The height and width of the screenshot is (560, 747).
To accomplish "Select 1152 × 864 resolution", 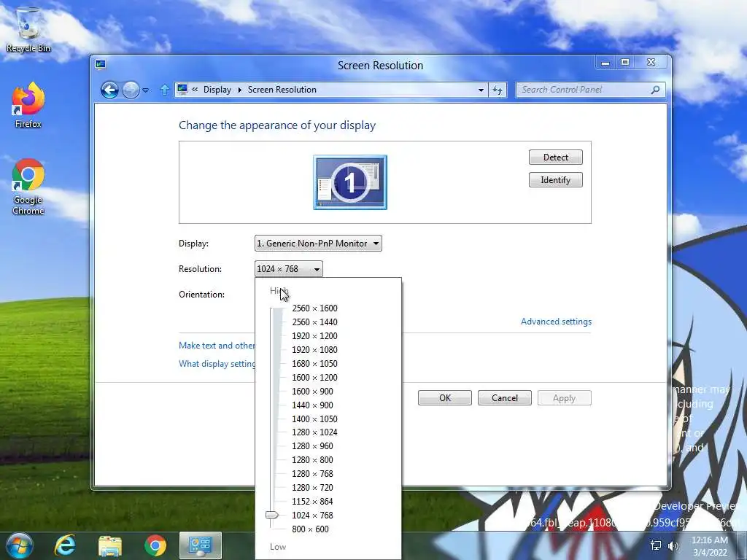I will pyautogui.click(x=312, y=501).
